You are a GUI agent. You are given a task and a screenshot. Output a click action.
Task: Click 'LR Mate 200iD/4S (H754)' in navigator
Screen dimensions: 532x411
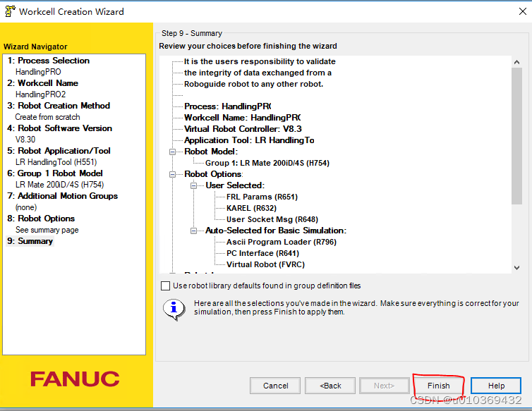pyautogui.click(x=59, y=185)
